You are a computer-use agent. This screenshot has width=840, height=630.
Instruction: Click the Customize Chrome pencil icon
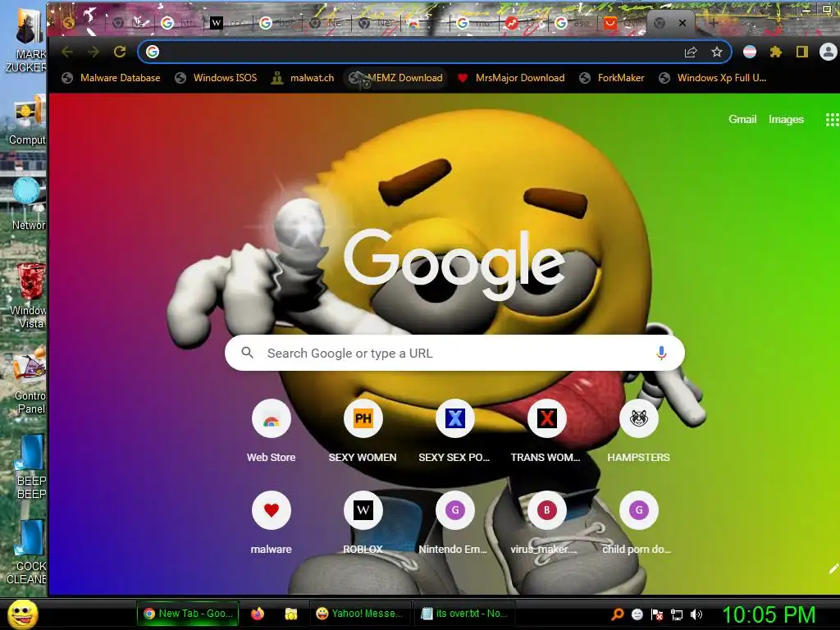click(x=833, y=569)
